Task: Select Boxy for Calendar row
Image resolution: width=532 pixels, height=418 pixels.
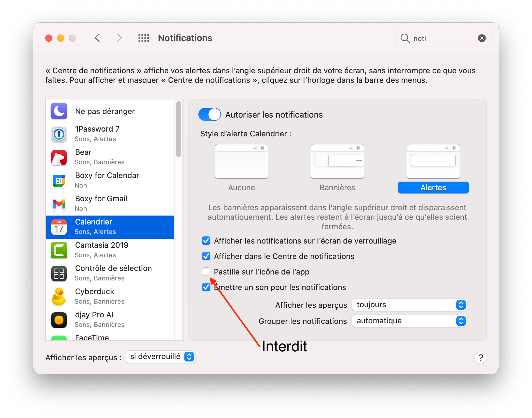Action: [x=110, y=181]
